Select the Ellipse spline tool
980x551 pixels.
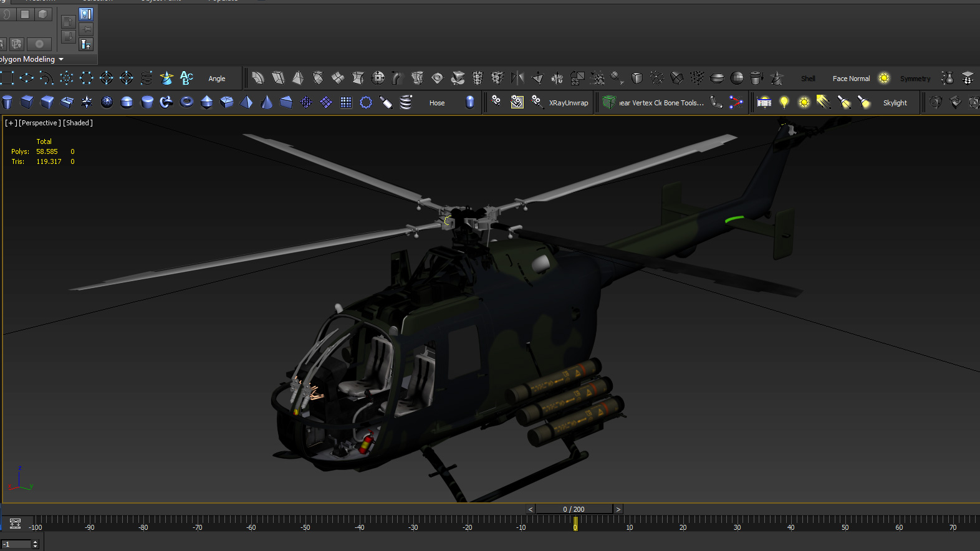27,78
